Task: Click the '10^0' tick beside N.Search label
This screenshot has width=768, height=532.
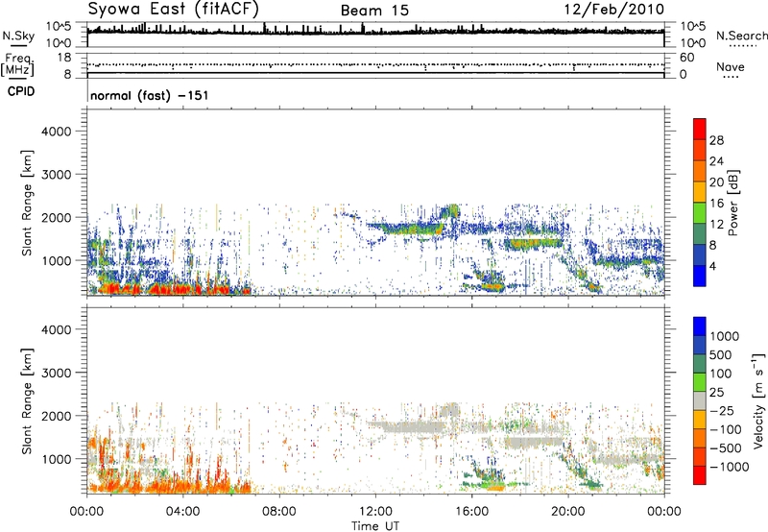Action: 693,43
